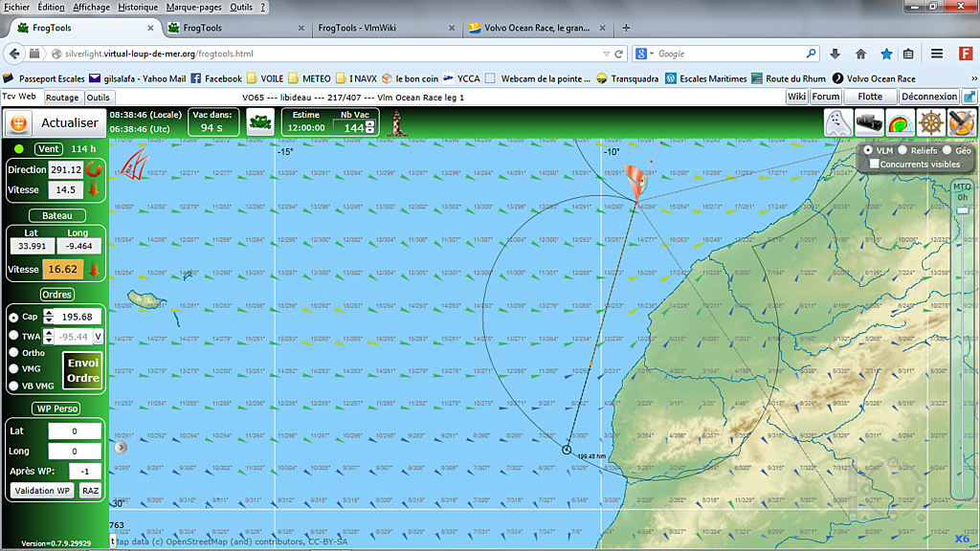Open the Historique menu
This screenshot has width=980, height=551.
pyautogui.click(x=138, y=7)
